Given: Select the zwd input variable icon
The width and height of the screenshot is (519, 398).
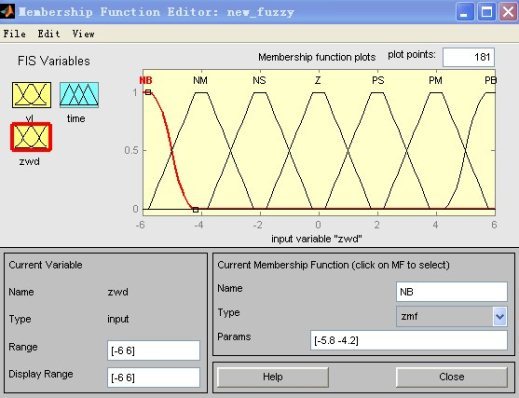Looking at the screenshot, I should (31, 137).
